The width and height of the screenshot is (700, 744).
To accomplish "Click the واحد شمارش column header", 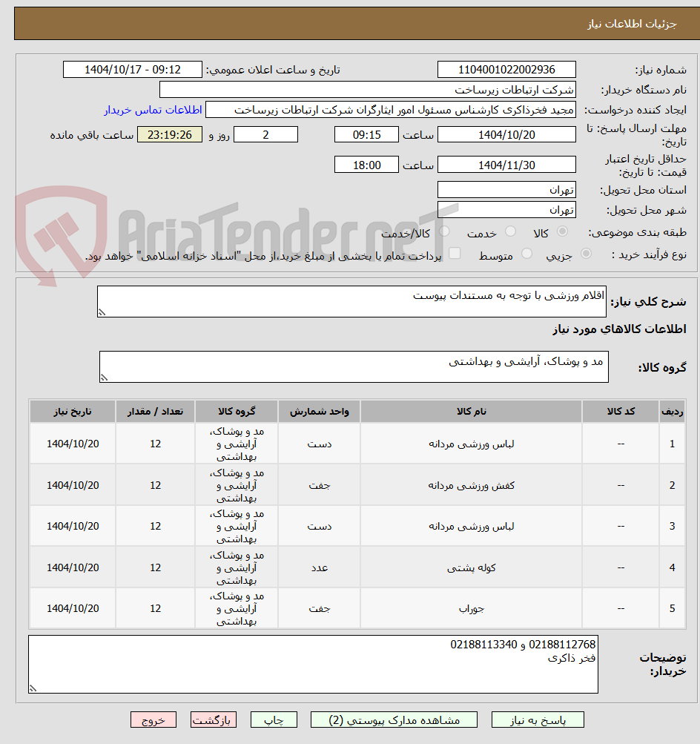I will pyautogui.click(x=319, y=412).
